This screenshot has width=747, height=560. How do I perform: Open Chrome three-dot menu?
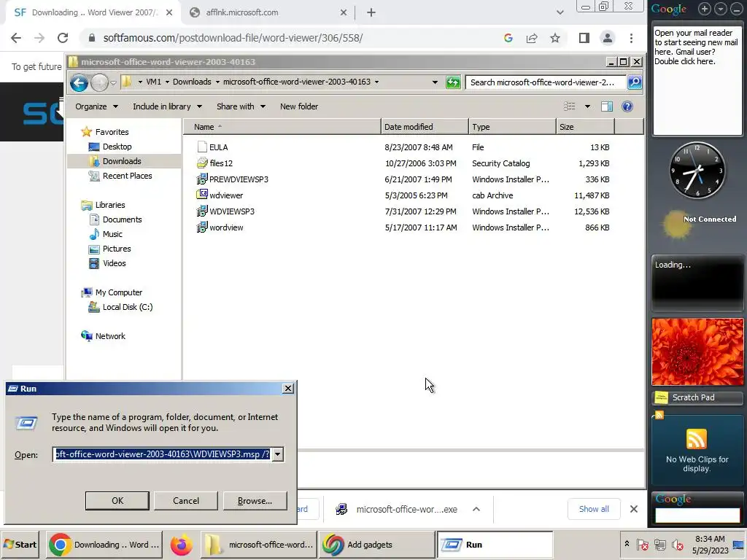point(631,38)
